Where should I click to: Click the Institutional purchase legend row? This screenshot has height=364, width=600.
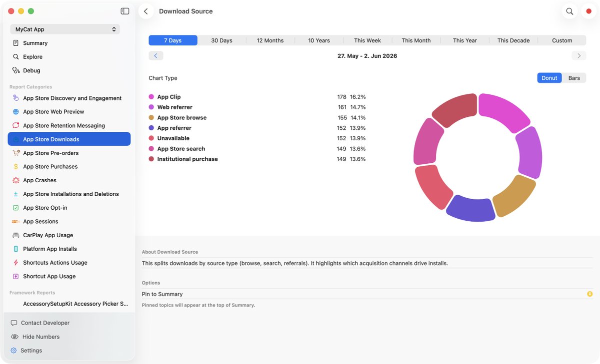(x=257, y=159)
